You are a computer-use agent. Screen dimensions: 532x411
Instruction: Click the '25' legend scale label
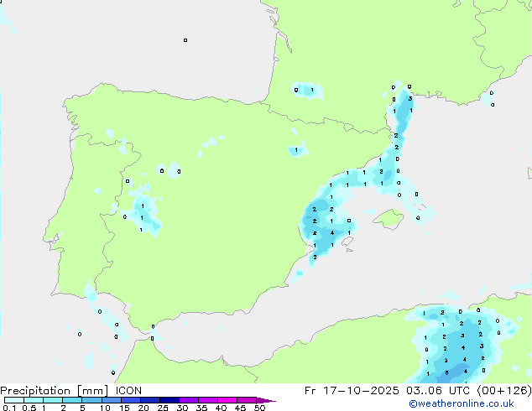163,408
